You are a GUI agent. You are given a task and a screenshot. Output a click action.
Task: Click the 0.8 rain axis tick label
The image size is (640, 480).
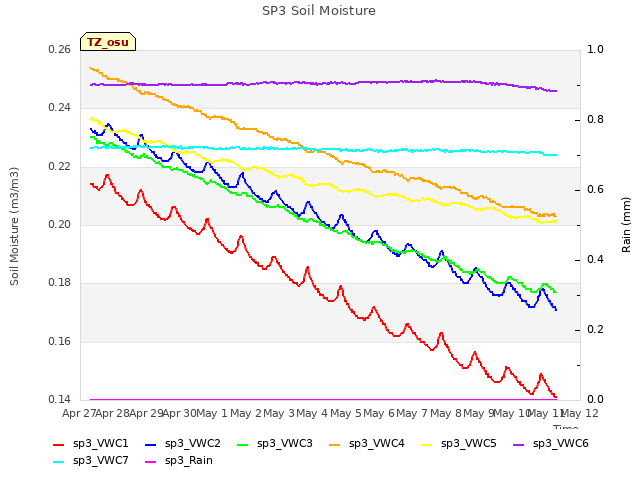tap(595, 120)
